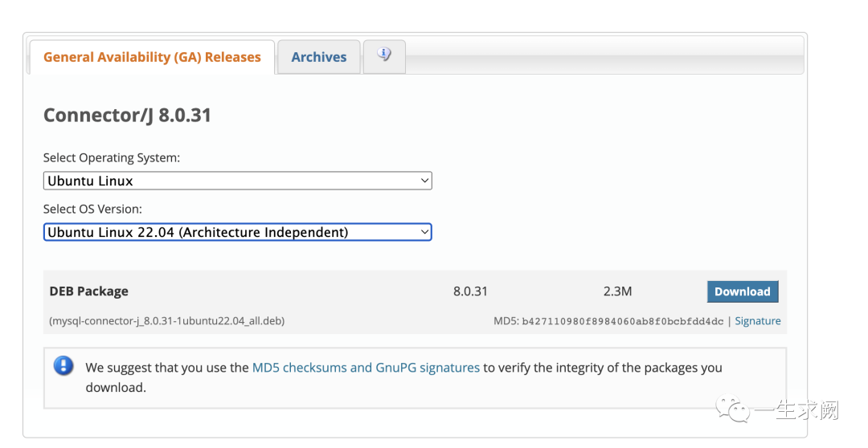This screenshot has width=868, height=448.
Task: Click the 8.0.31 version cell in the package row
Action: pos(470,291)
